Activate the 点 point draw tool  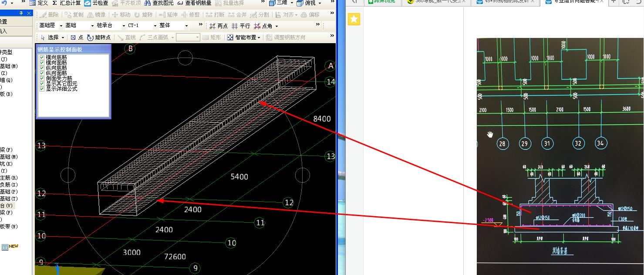[77, 37]
